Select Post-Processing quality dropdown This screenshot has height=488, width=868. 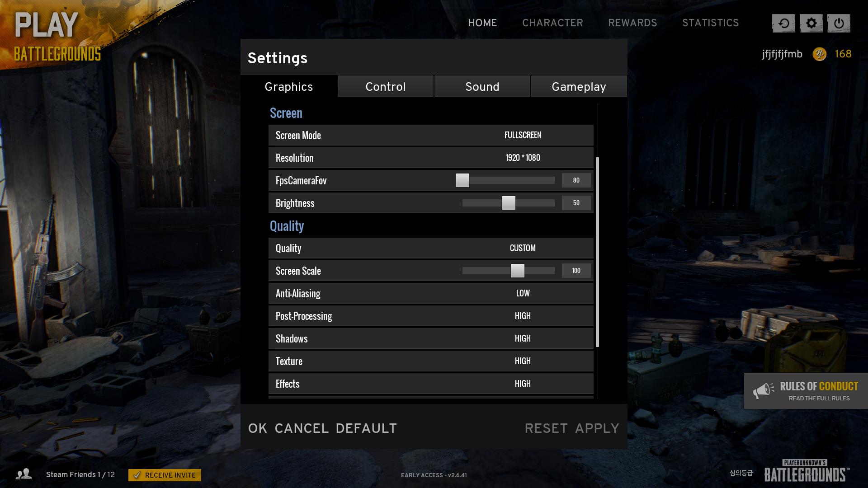(x=522, y=316)
